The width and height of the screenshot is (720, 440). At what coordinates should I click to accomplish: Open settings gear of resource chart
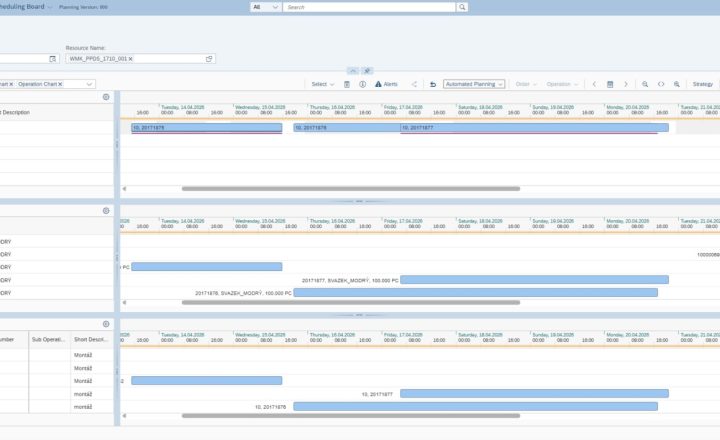(106, 97)
